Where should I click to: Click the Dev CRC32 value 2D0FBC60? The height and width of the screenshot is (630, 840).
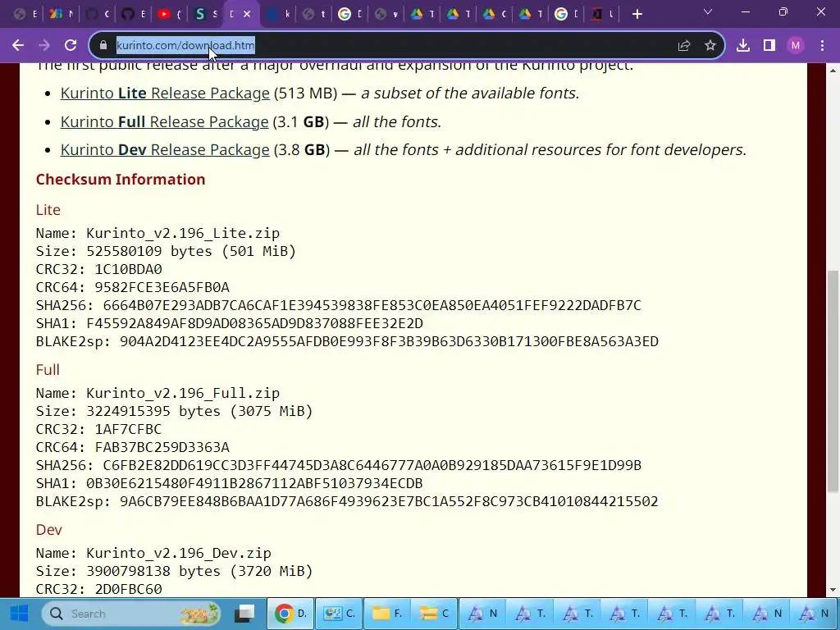click(x=128, y=589)
